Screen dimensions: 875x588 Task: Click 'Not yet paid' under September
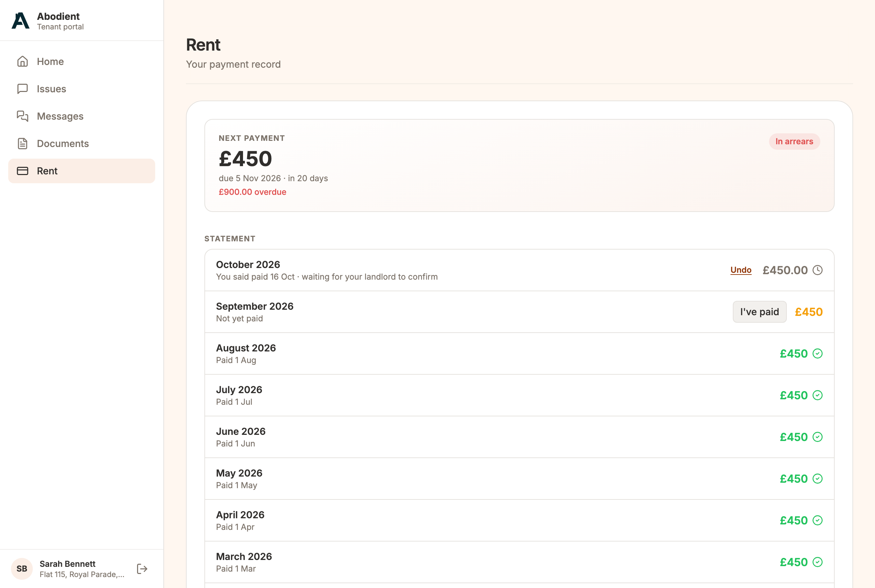[239, 318]
